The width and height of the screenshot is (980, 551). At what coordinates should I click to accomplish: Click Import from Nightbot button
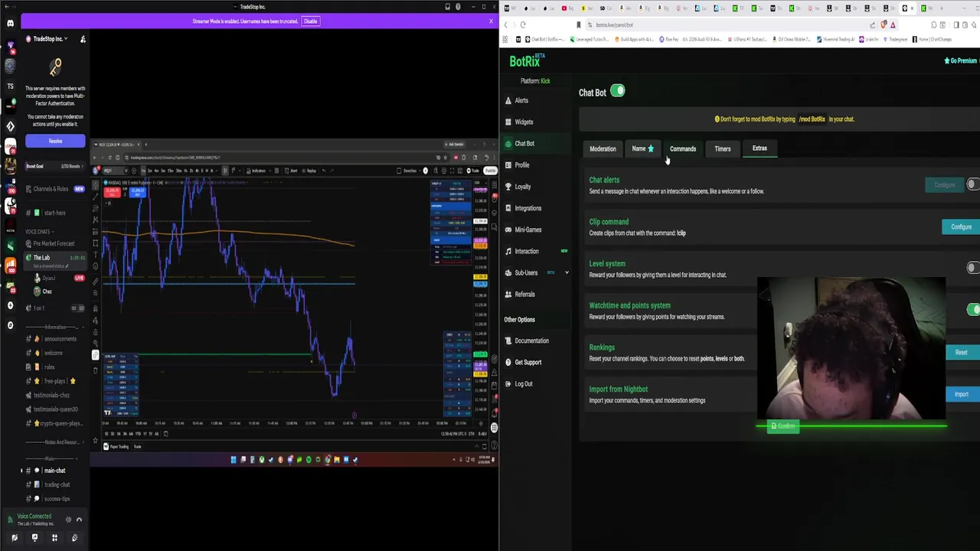point(961,394)
